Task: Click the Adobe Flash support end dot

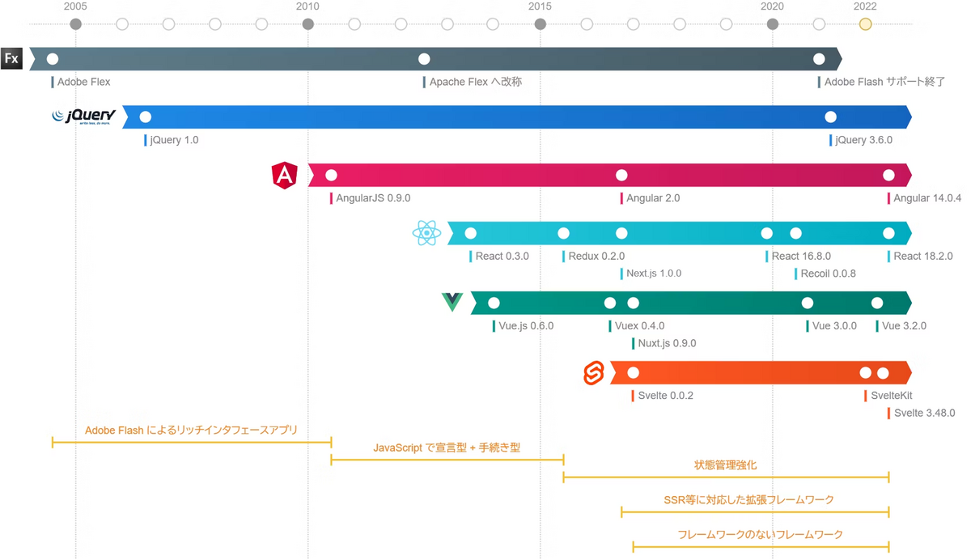Action: coord(819,59)
